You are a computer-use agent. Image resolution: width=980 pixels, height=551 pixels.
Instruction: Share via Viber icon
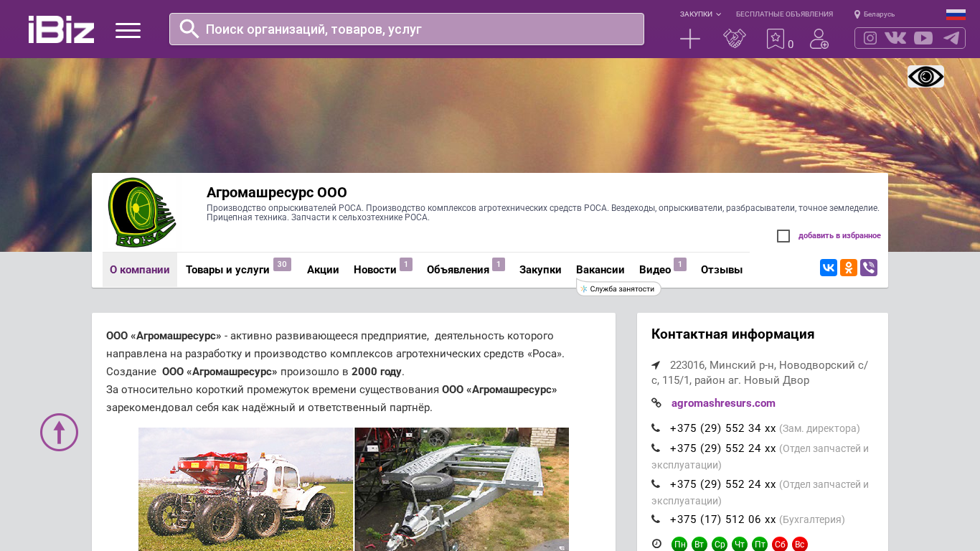(x=869, y=268)
